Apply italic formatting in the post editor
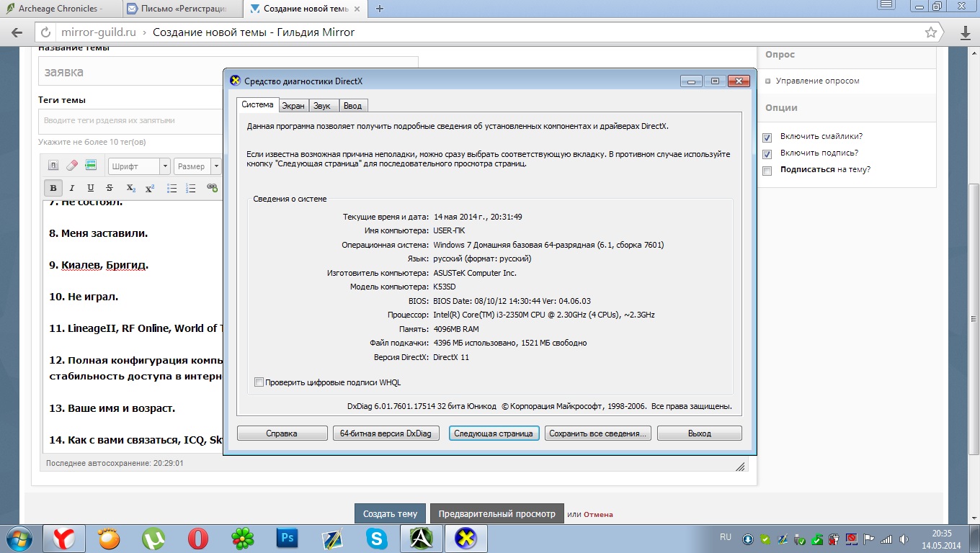The width and height of the screenshot is (980, 553). pyautogui.click(x=72, y=188)
